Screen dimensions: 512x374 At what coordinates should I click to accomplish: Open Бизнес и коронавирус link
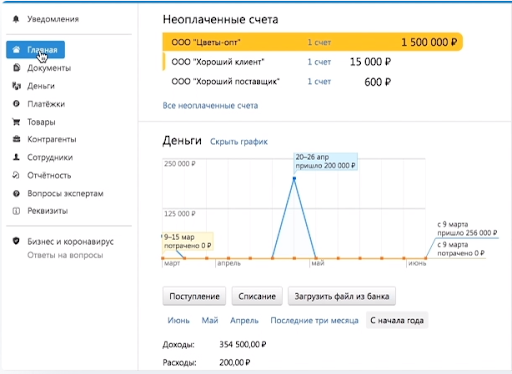point(70,241)
